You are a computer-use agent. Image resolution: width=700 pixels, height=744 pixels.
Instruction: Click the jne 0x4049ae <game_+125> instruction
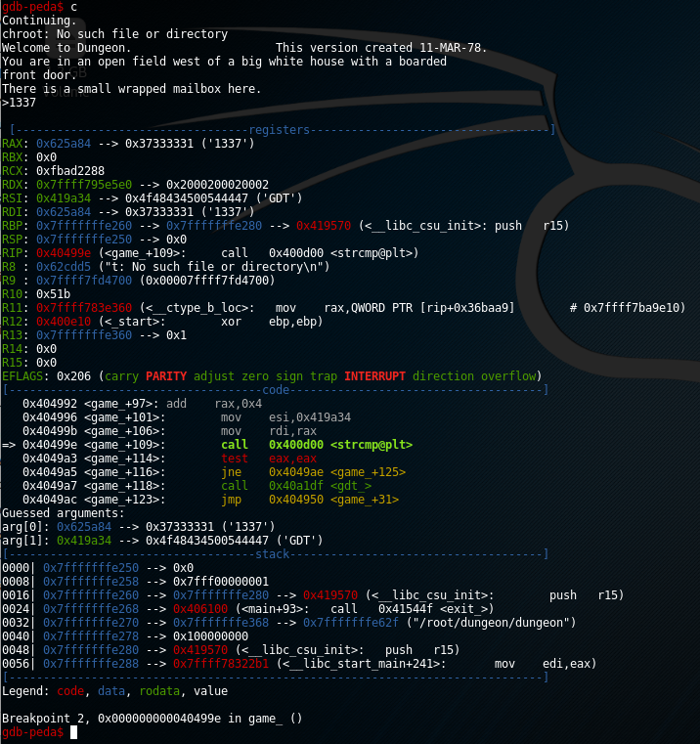(313, 472)
